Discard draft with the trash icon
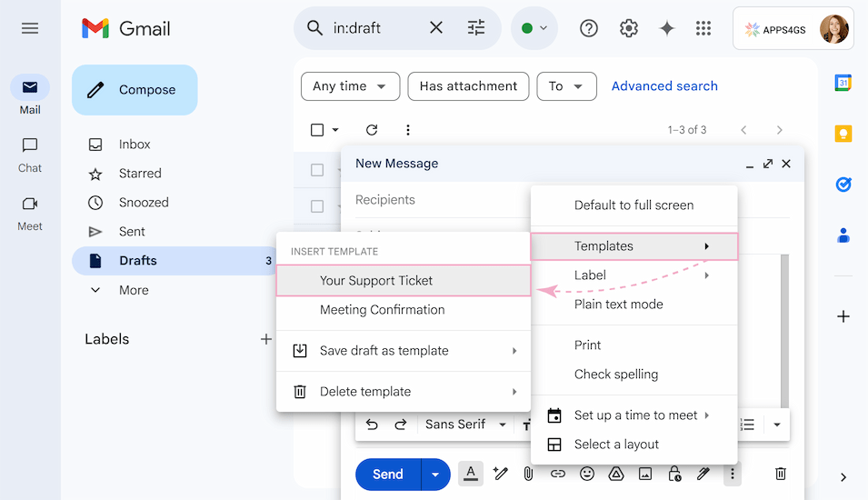Screen dimensions: 868x500 click(x=780, y=474)
